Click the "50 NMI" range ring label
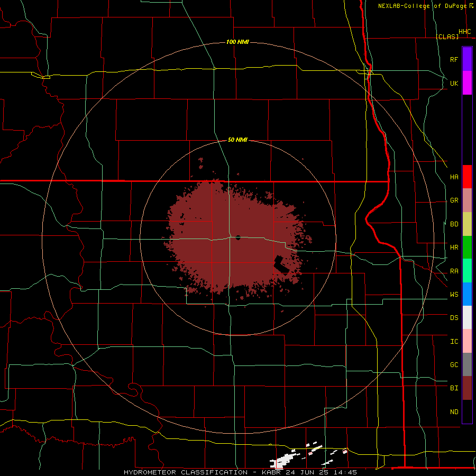This screenshot has width=476, height=476. click(x=237, y=140)
